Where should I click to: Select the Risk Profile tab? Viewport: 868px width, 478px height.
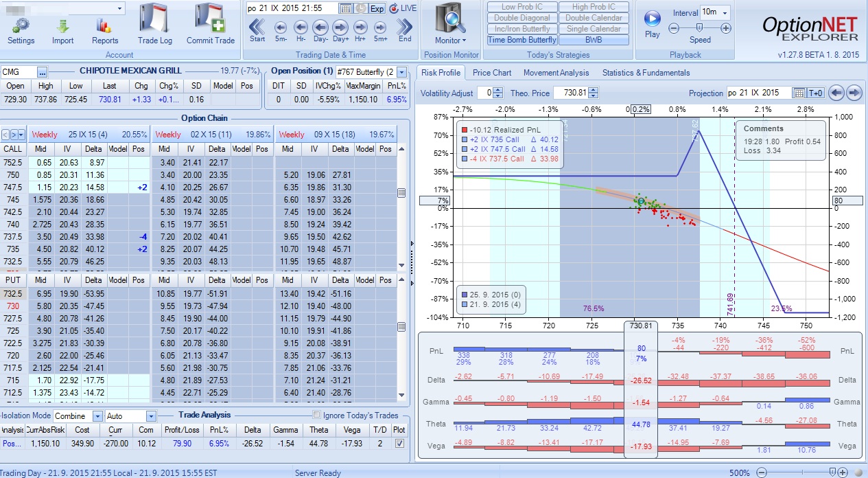[x=441, y=73]
